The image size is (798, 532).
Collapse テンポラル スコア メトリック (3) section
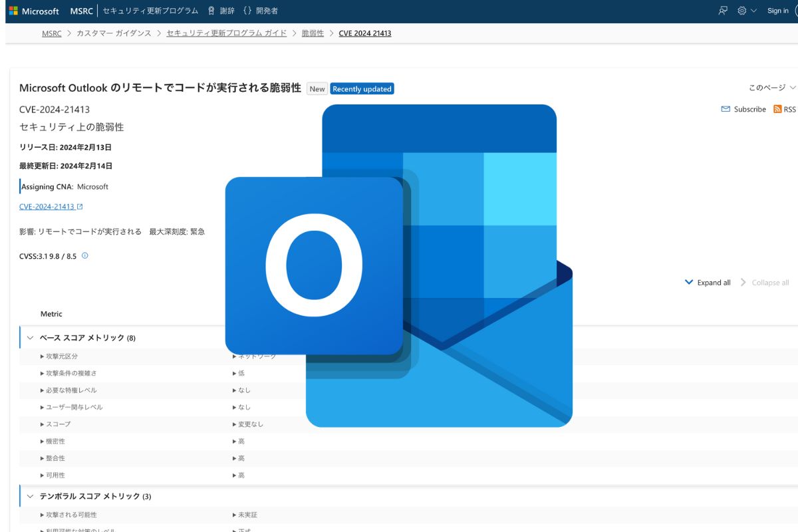pyautogui.click(x=30, y=496)
